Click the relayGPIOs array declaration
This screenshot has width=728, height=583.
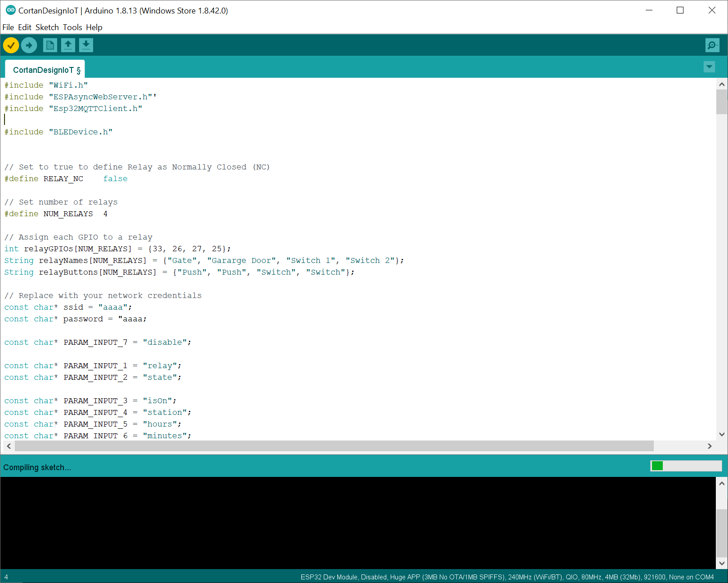(117, 249)
